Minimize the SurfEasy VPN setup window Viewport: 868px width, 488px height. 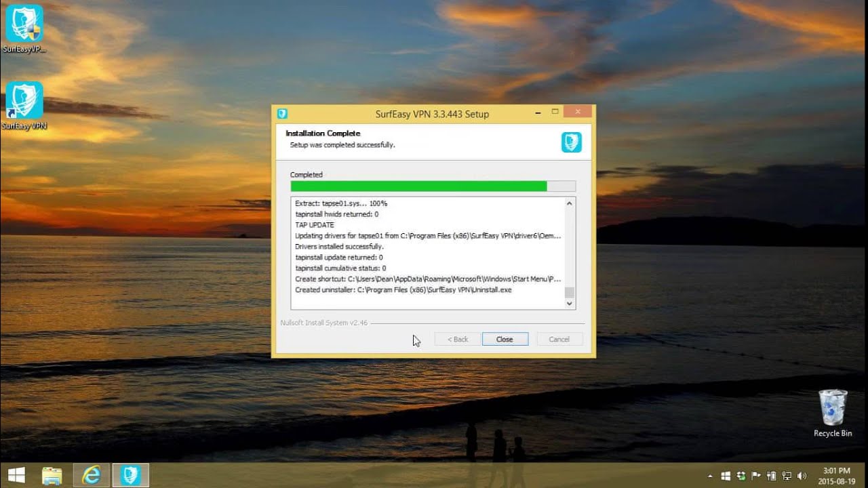[538, 112]
